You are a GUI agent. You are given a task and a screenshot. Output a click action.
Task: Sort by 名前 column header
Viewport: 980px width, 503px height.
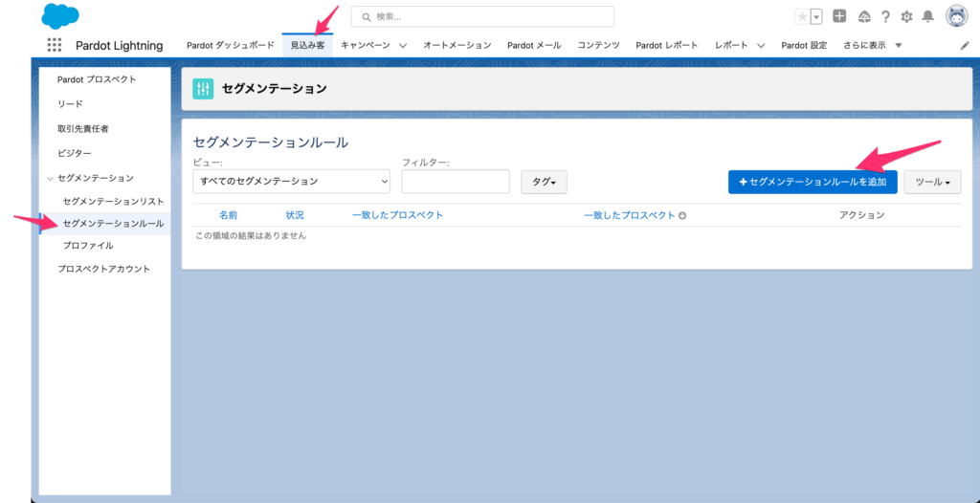click(x=228, y=215)
